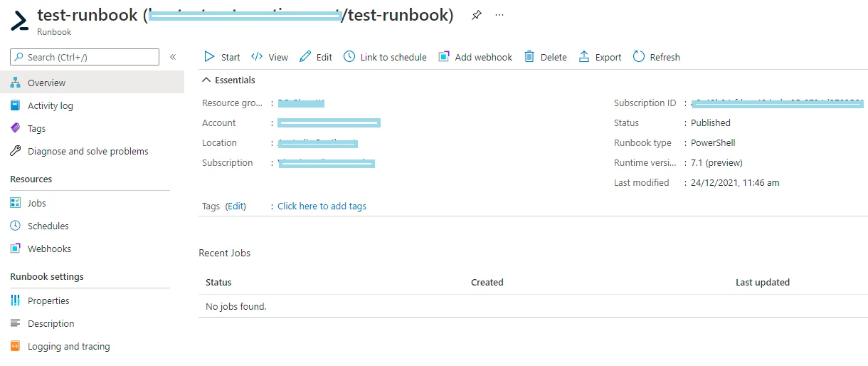Focus the sidebar Search box
Viewport: 868px width, 366px height.
coord(90,57)
